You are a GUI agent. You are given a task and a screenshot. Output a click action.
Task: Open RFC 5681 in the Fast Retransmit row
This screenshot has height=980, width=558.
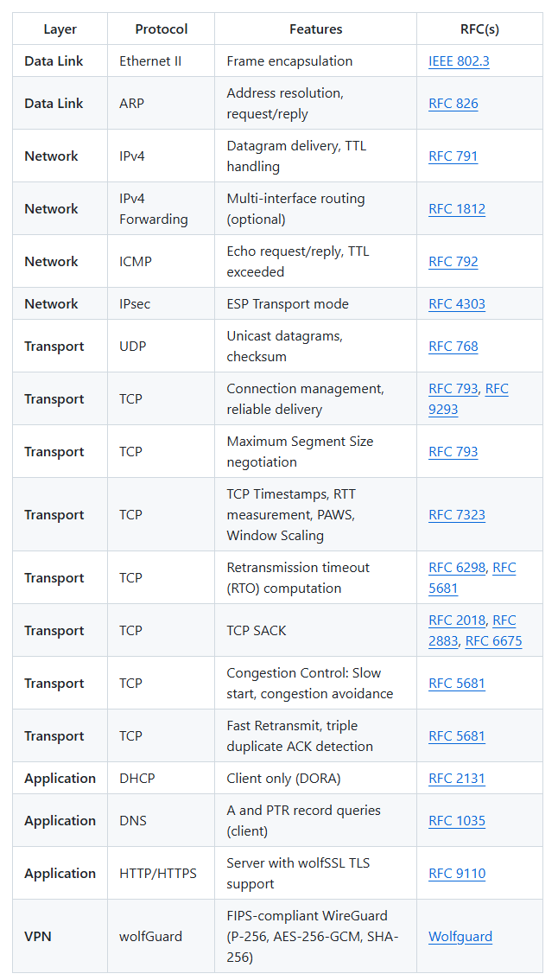456,736
